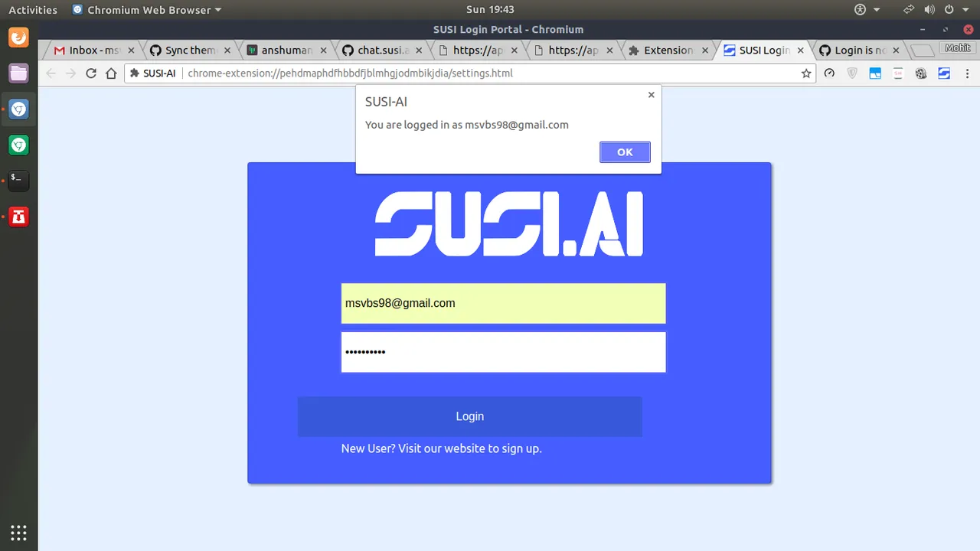Open the red download app in dock
This screenshot has height=551, width=980.
[x=18, y=217]
